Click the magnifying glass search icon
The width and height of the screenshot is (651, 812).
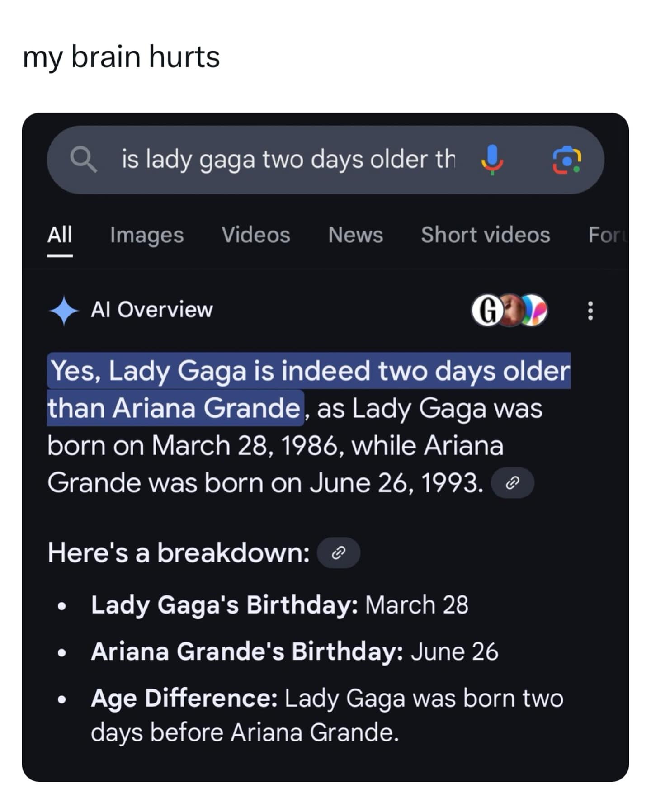point(83,160)
